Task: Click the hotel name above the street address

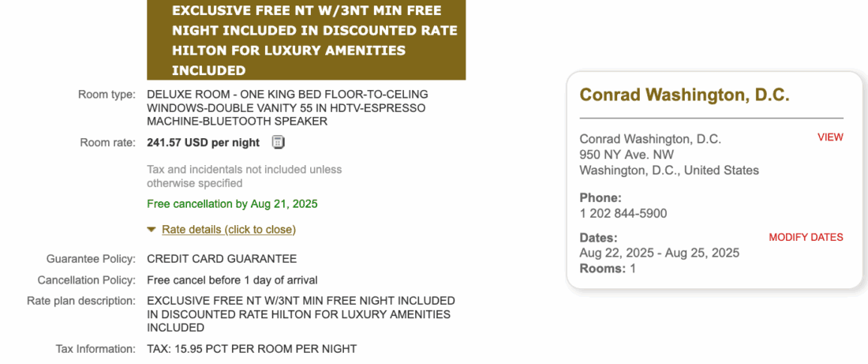Action: pyautogui.click(x=650, y=139)
